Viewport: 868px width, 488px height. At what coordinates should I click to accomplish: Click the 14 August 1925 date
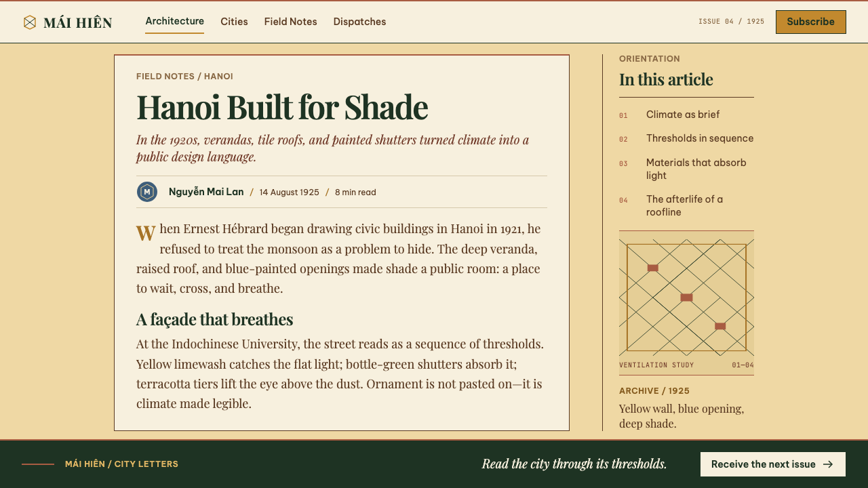pos(290,192)
